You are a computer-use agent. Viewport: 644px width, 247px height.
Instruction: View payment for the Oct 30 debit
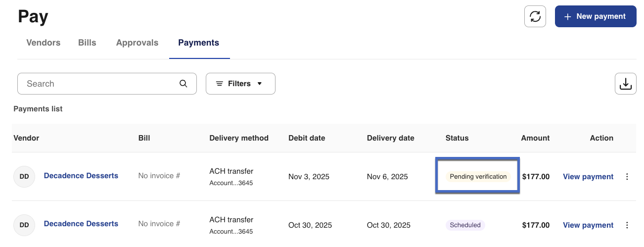click(588, 225)
